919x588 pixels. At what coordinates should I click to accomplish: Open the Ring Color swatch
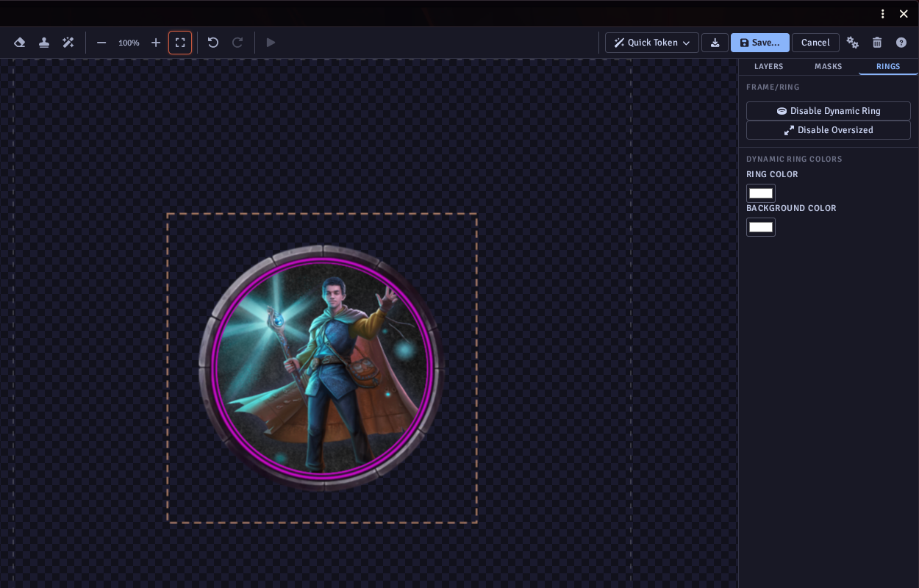(x=761, y=193)
